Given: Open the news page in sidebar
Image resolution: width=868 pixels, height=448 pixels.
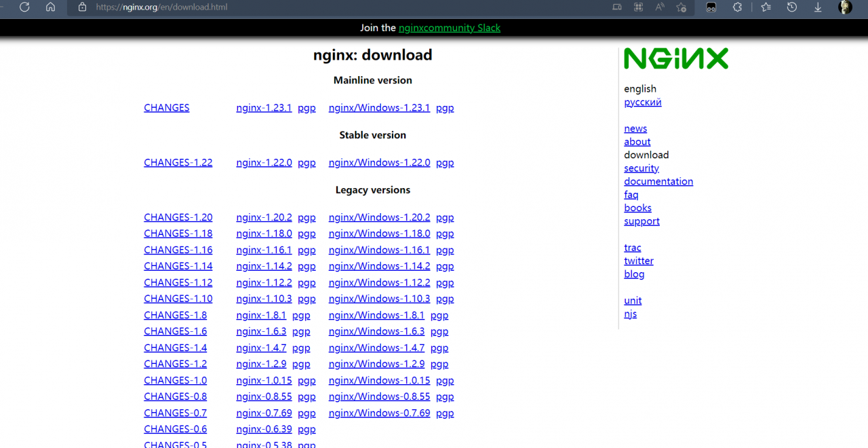Looking at the screenshot, I should point(635,129).
